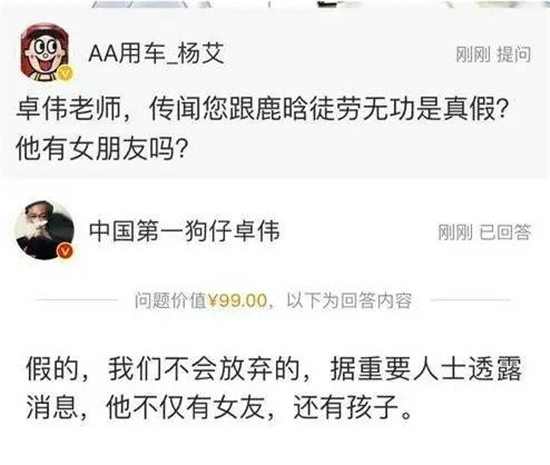The image size is (550, 465).
Task: Open the 卓伟 profile photo avatar
Action: (x=45, y=230)
